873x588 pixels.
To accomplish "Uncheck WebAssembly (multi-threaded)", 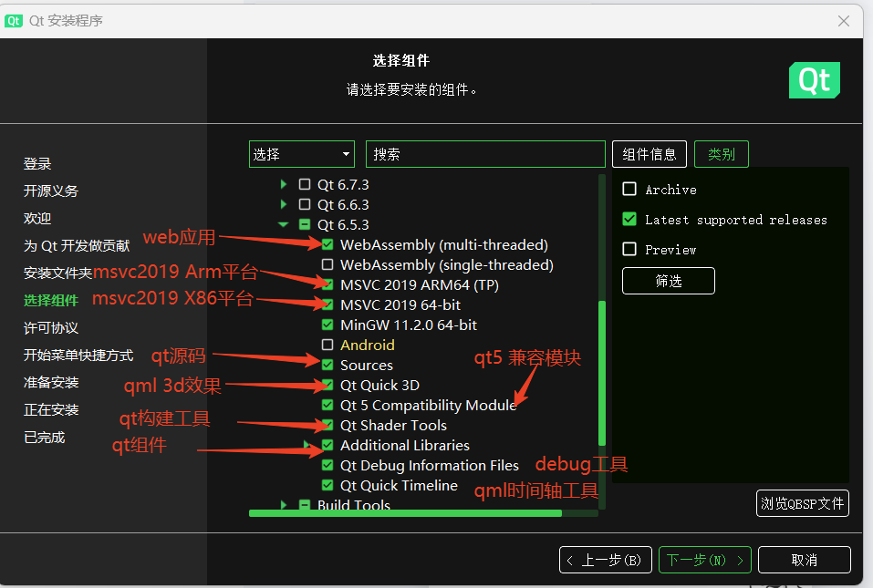I will [327, 244].
